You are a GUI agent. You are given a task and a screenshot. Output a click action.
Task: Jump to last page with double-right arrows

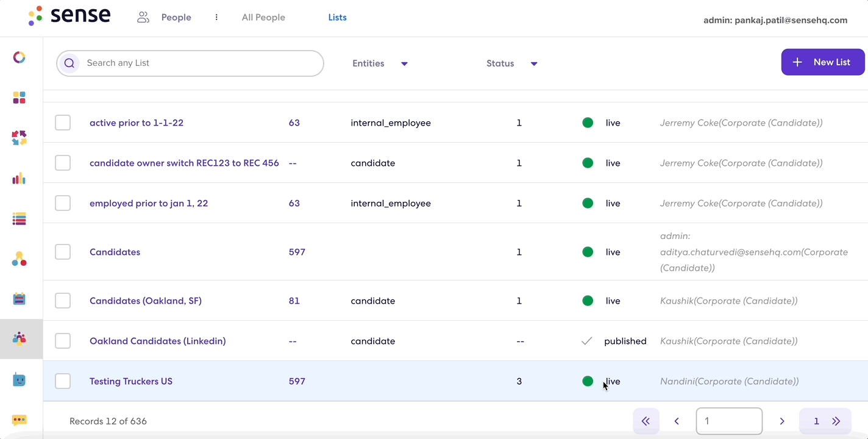836,421
